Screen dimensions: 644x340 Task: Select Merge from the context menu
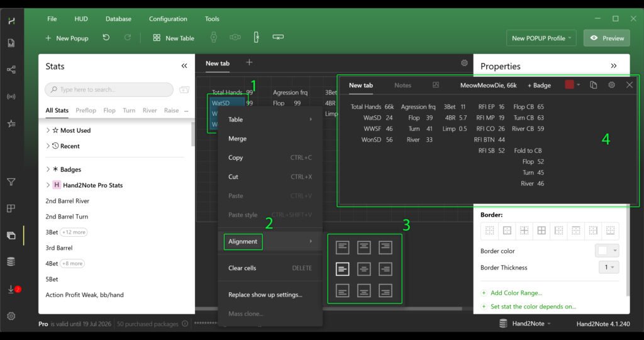(x=237, y=139)
